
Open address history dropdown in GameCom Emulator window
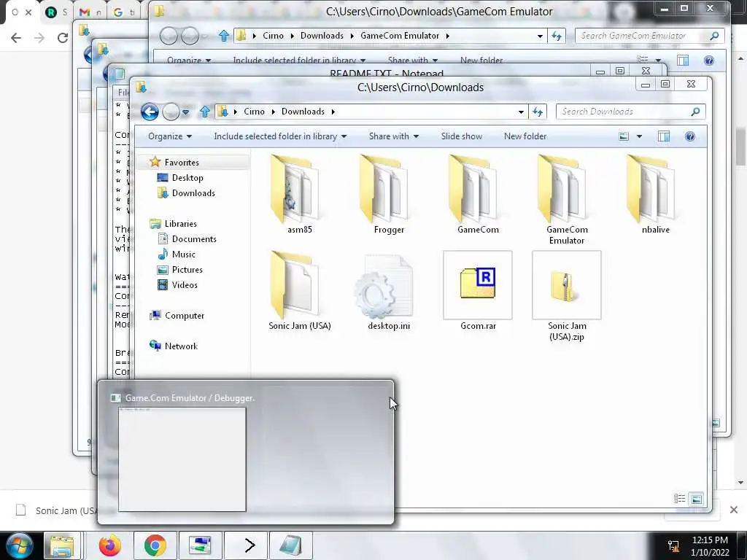[540, 36]
